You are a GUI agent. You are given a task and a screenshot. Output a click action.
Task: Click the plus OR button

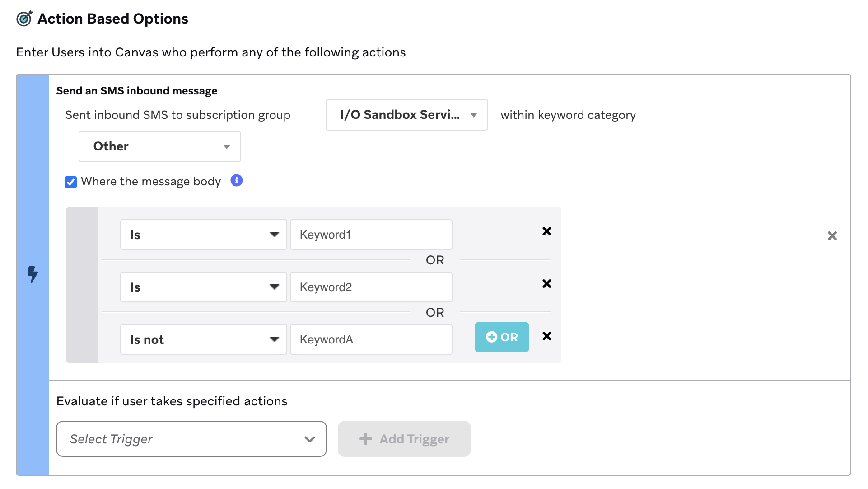point(501,337)
